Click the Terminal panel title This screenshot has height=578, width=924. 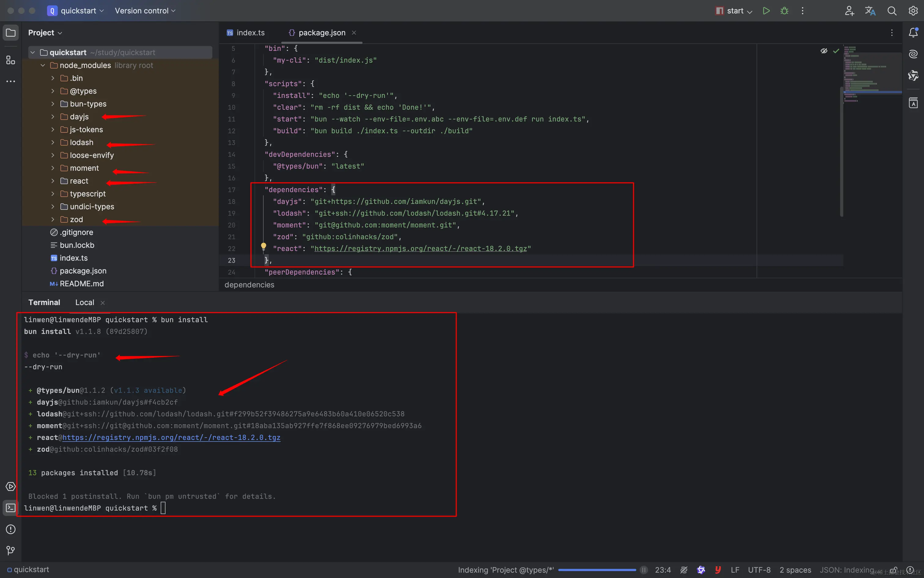(44, 302)
